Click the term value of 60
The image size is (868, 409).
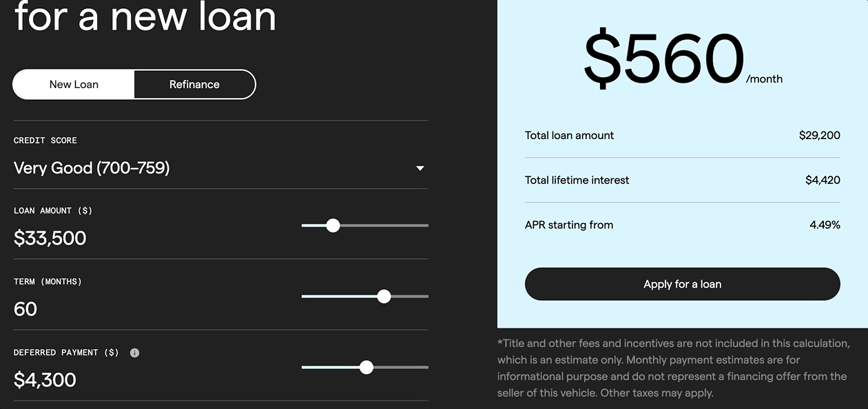25,309
